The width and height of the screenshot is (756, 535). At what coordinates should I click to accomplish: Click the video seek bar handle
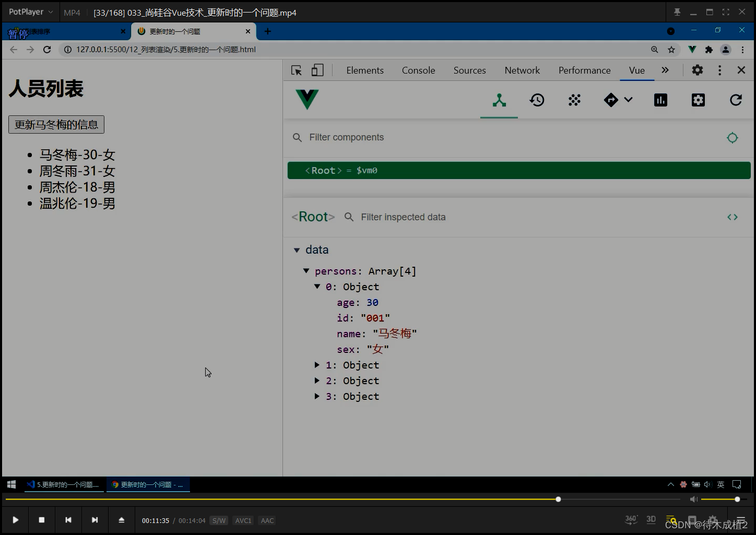[x=558, y=500]
